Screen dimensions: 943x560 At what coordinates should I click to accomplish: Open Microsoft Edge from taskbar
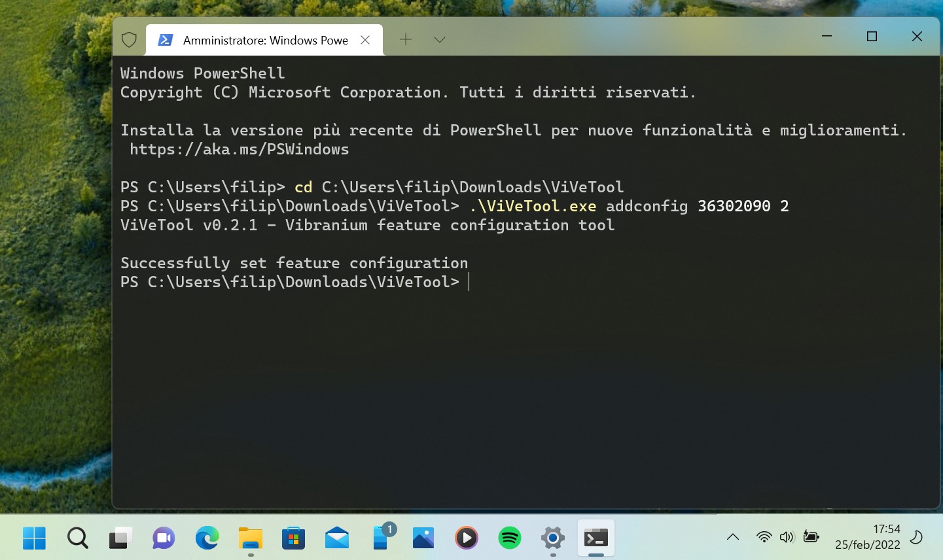coord(207,538)
